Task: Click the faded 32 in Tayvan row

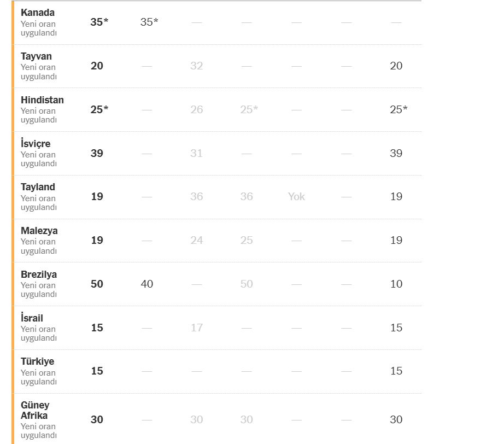Action: [x=196, y=66]
